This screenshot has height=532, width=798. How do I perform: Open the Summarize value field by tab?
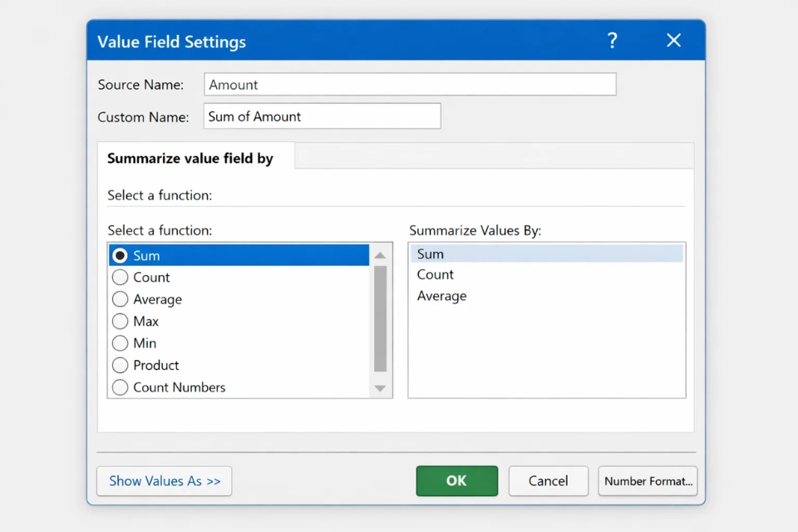tap(190, 158)
